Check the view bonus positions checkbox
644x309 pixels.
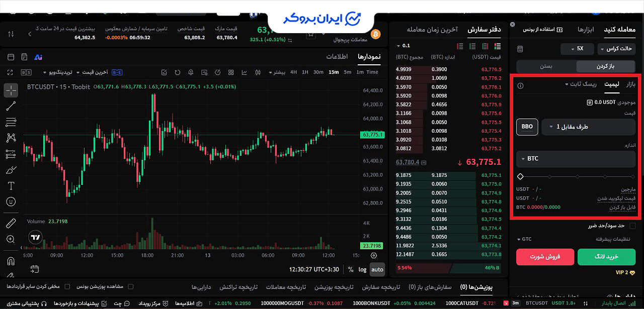[x=131, y=286]
